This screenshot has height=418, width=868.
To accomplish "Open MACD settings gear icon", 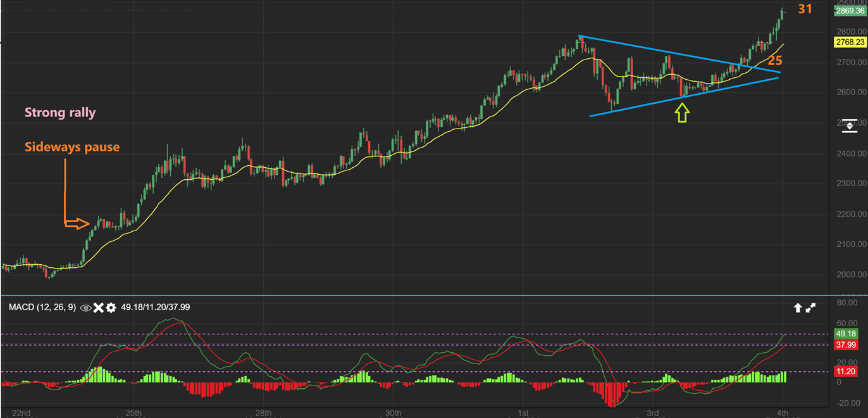I will (111, 307).
